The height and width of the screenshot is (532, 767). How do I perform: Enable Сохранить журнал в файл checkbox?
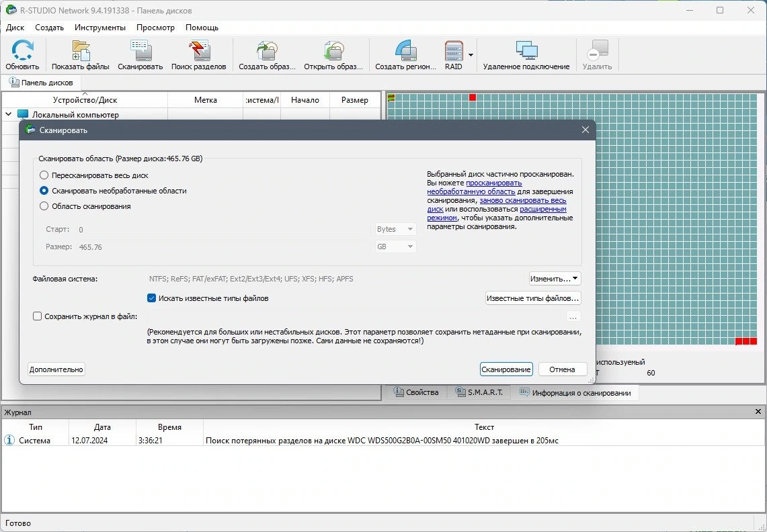[37, 316]
